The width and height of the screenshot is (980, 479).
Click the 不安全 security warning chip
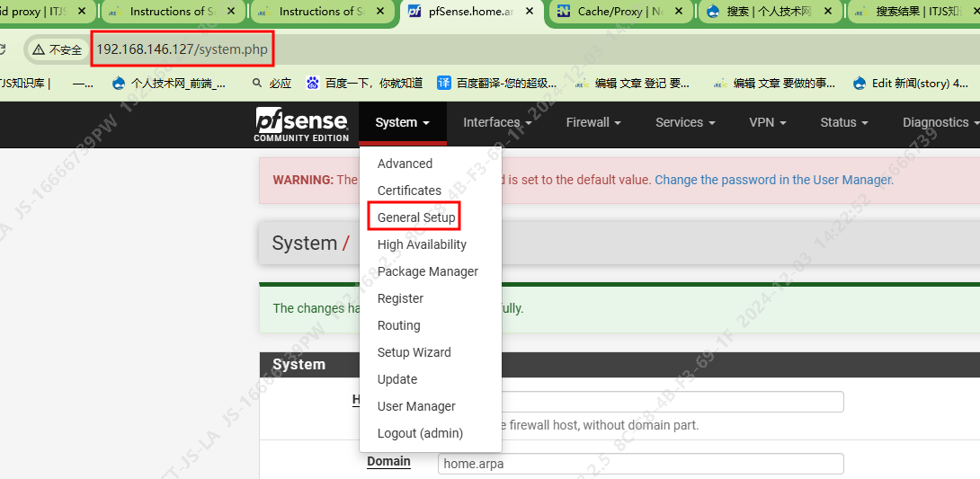click(58, 50)
